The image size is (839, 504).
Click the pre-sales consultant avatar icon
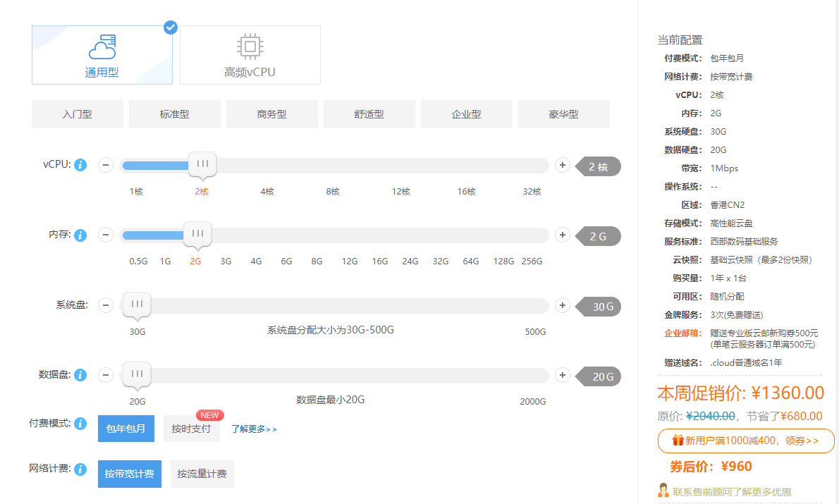coord(663,490)
